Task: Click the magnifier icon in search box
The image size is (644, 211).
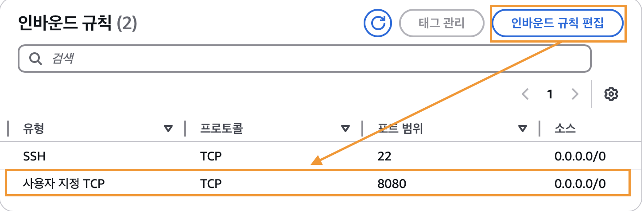Action: [x=35, y=58]
